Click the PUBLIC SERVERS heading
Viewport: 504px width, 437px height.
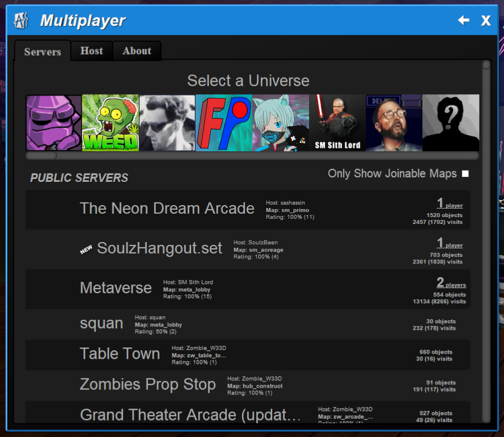pos(79,178)
